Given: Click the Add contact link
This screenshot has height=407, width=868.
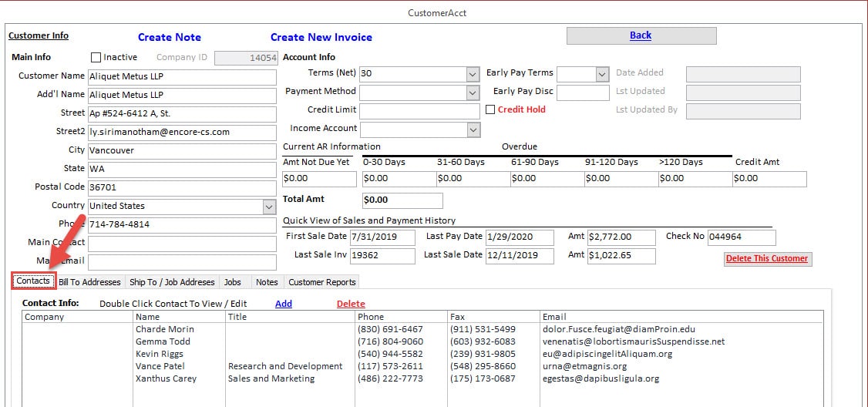Looking at the screenshot, I should [284, 304].
